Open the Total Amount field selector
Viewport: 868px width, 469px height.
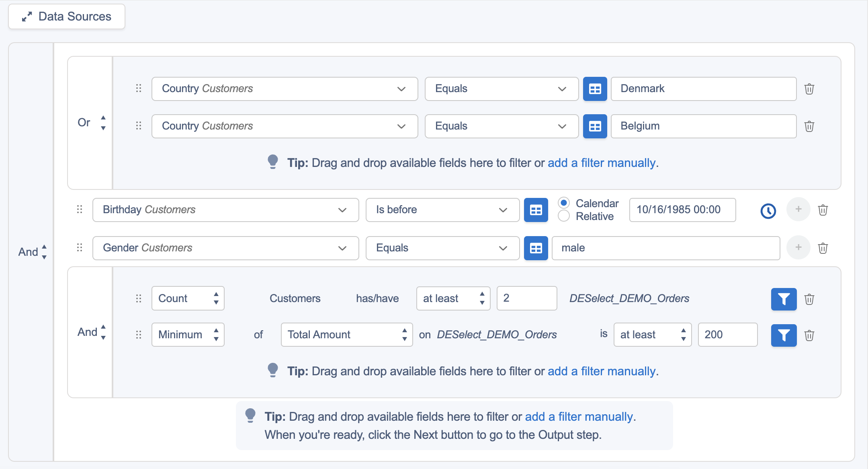pyautogui.click(x=346, y=335)
